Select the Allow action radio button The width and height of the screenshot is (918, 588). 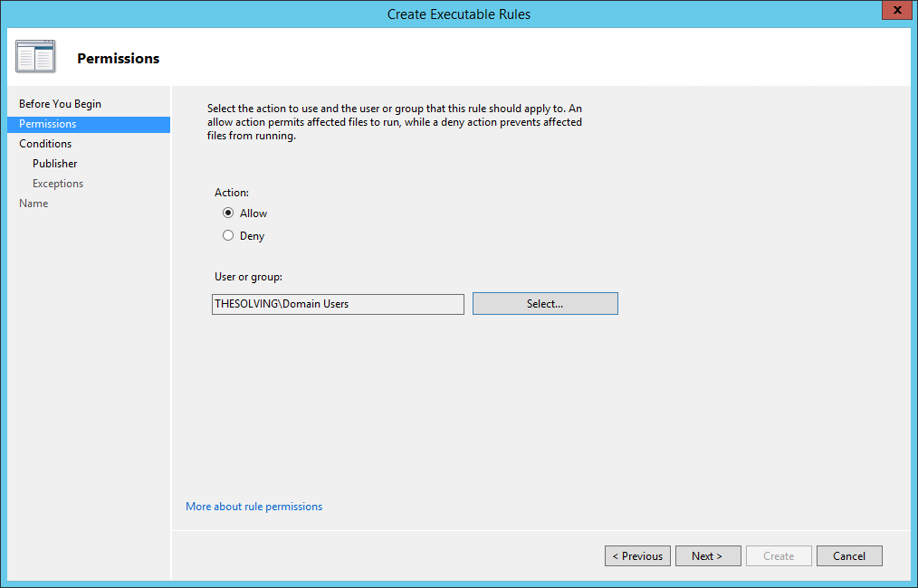228,213
